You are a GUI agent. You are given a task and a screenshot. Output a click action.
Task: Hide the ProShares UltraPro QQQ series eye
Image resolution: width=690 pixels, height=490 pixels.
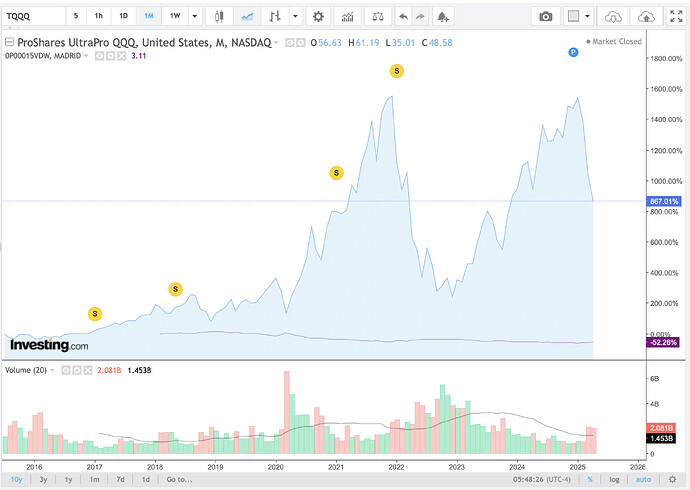click(290, 43)
